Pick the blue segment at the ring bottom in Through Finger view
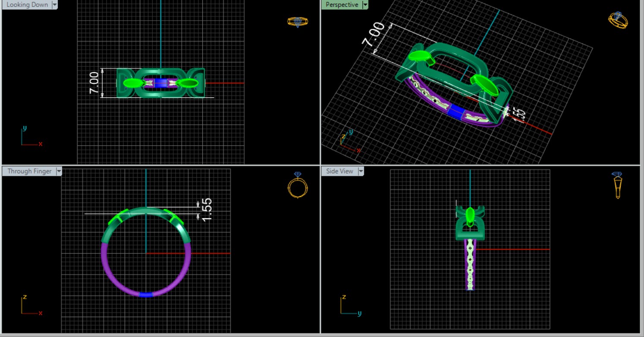 (x=146, y=295)
